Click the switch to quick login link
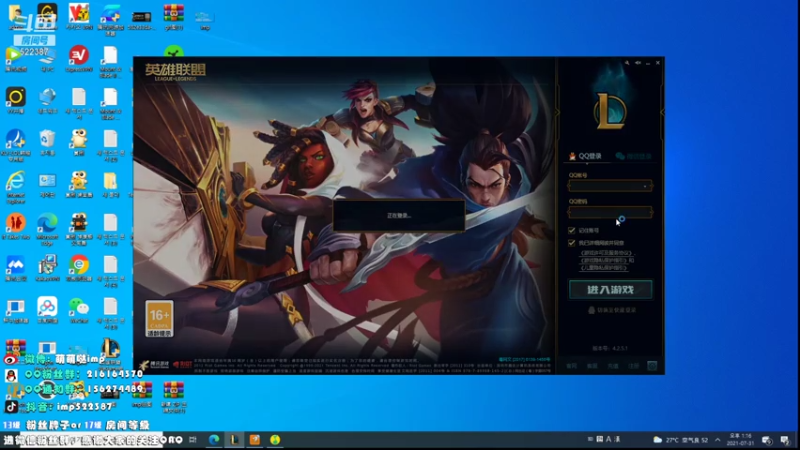The image size is (800, 450). coord(612,310)
